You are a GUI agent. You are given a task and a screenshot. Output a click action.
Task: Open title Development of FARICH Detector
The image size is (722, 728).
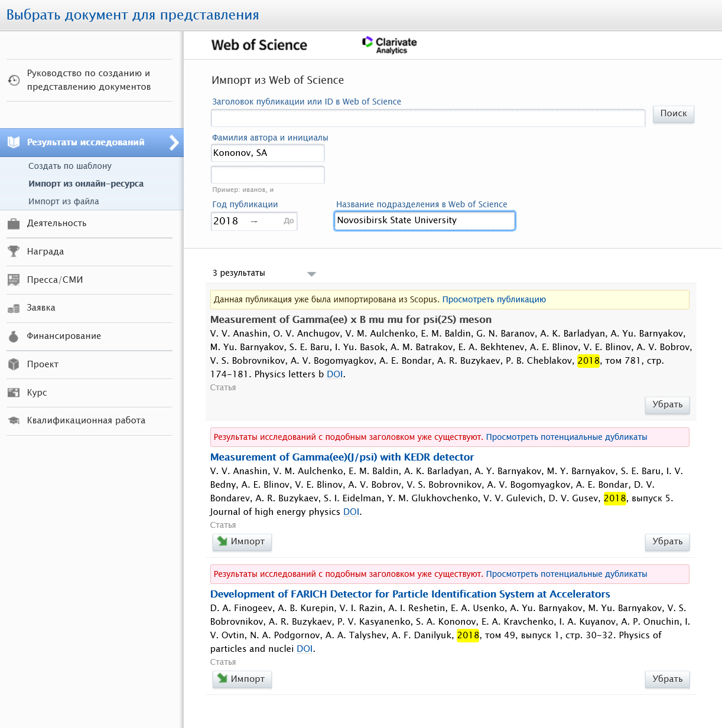[x=410, y=594]
